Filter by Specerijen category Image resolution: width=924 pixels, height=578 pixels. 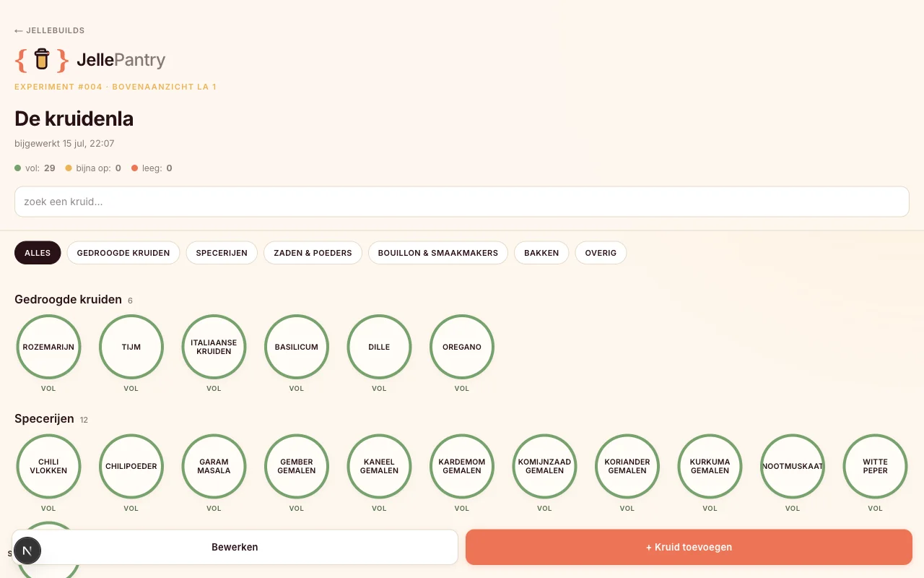[222, 253]
